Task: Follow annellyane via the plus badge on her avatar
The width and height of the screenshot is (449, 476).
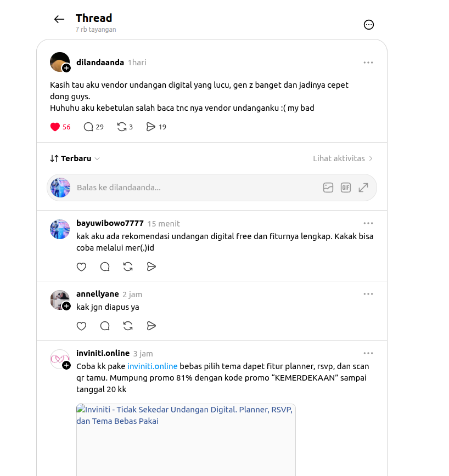Action: click(66, 306)
